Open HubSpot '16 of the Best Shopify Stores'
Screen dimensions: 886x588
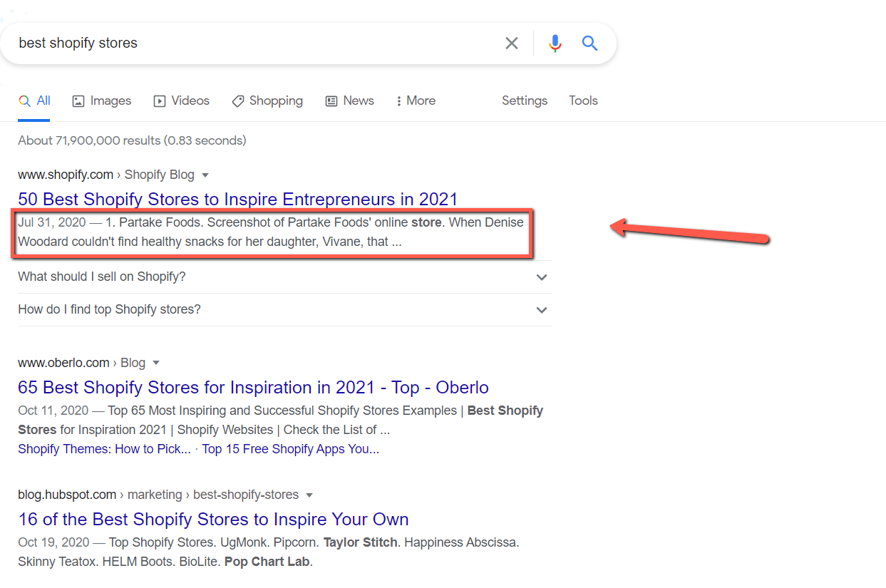(x=213, y=520)
